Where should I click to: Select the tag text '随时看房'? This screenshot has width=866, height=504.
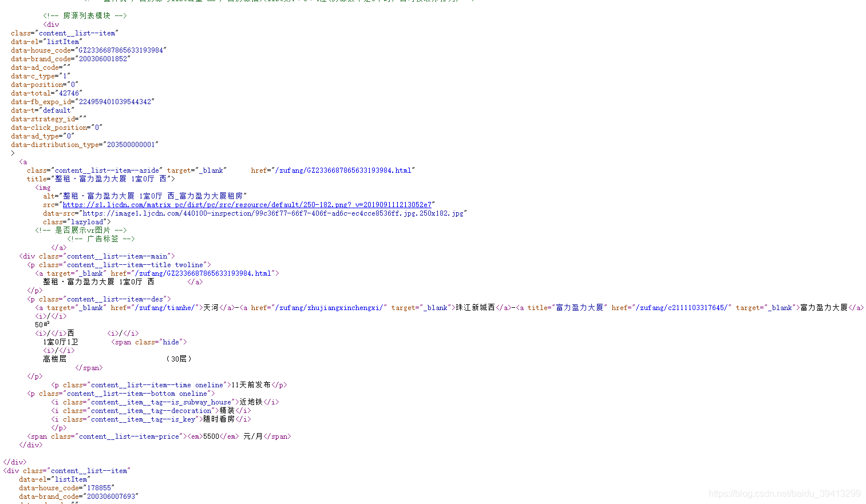(219, 419)
